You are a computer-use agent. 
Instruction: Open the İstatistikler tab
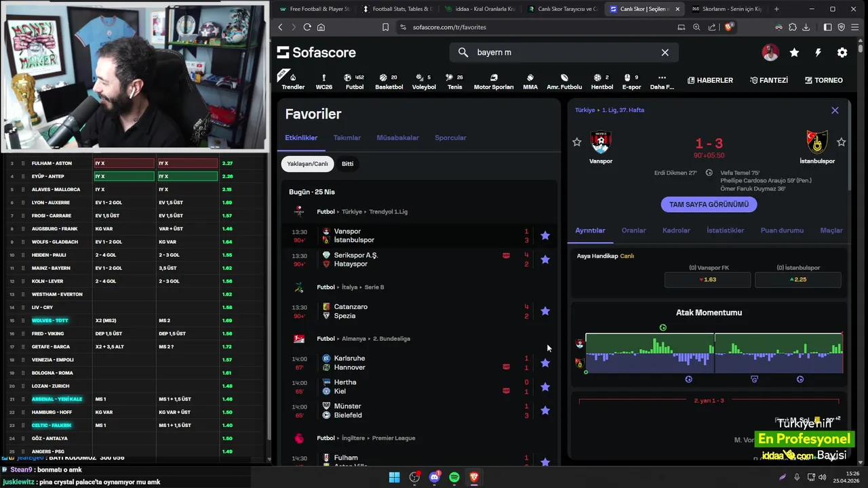coord(726,230)
